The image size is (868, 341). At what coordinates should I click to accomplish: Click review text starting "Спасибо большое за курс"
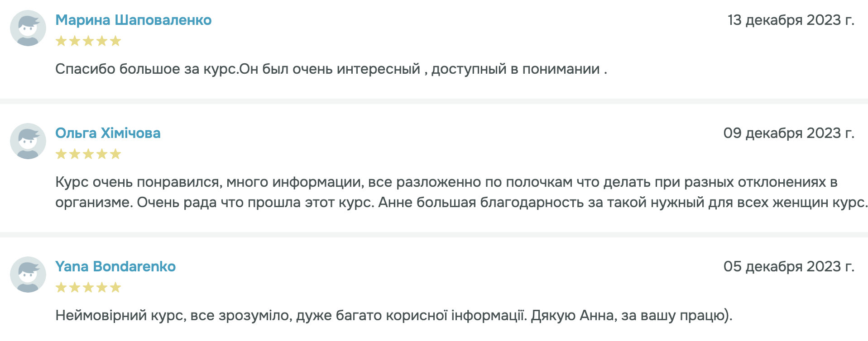point(331,69)
